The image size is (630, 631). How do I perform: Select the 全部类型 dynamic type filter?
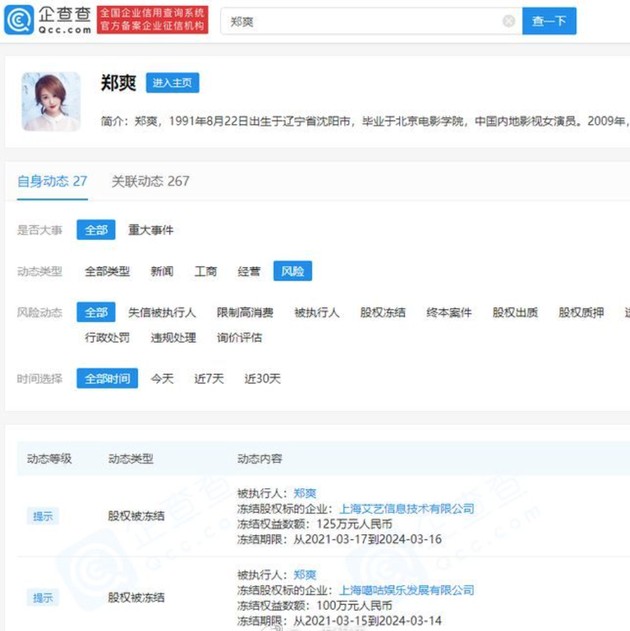click(x=107, y=271)
